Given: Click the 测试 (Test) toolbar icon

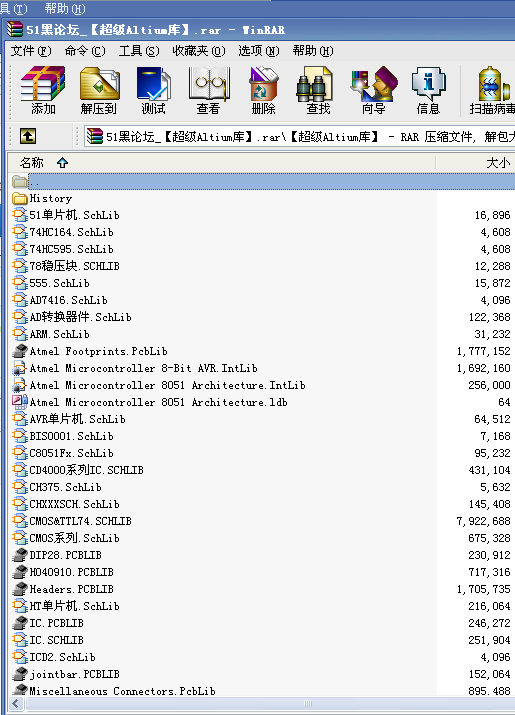Looking at the screenshot, I should [x=153, y=90].
